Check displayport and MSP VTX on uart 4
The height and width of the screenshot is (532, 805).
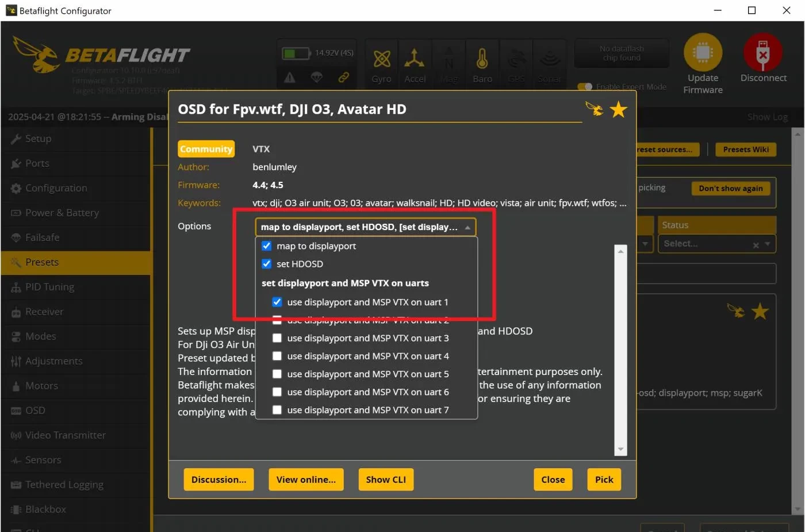coord(277,356)
